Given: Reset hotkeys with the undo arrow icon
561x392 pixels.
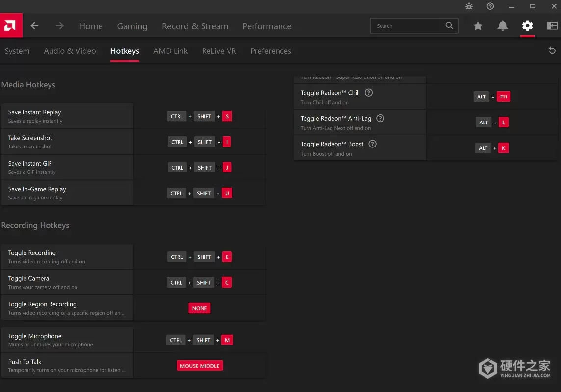Looking at the screenshot, I should (552, 50).
